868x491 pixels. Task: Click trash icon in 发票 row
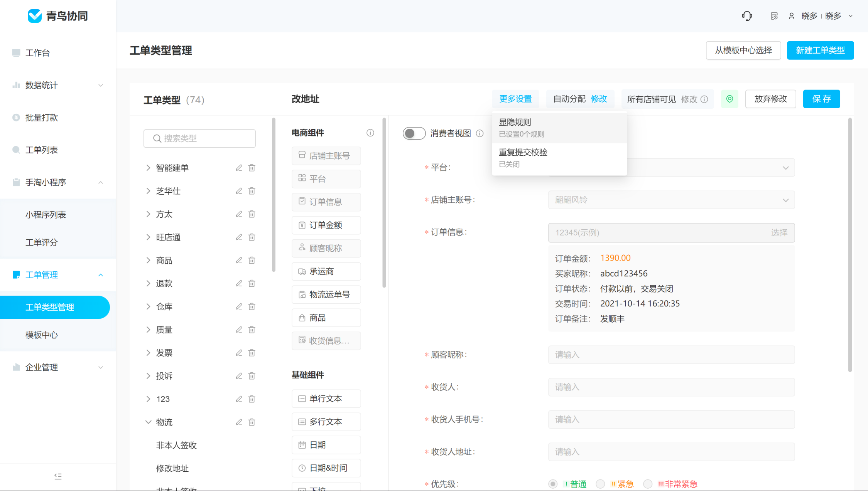252,353
